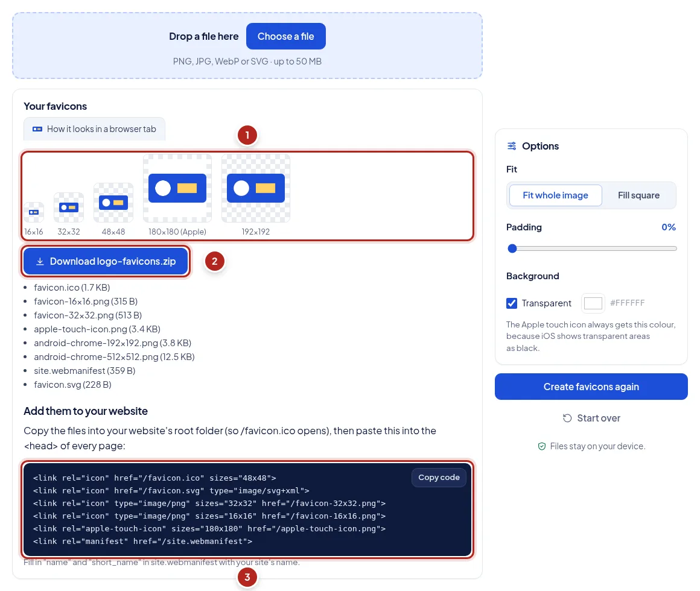
Task: Open the 192x192 favicon preview
Action: (256, 188)
